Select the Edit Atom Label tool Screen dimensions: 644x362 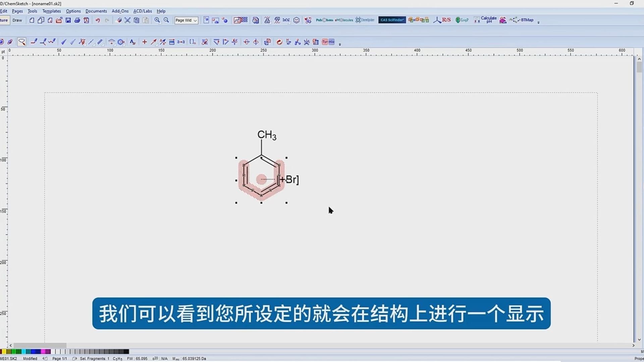133,42
